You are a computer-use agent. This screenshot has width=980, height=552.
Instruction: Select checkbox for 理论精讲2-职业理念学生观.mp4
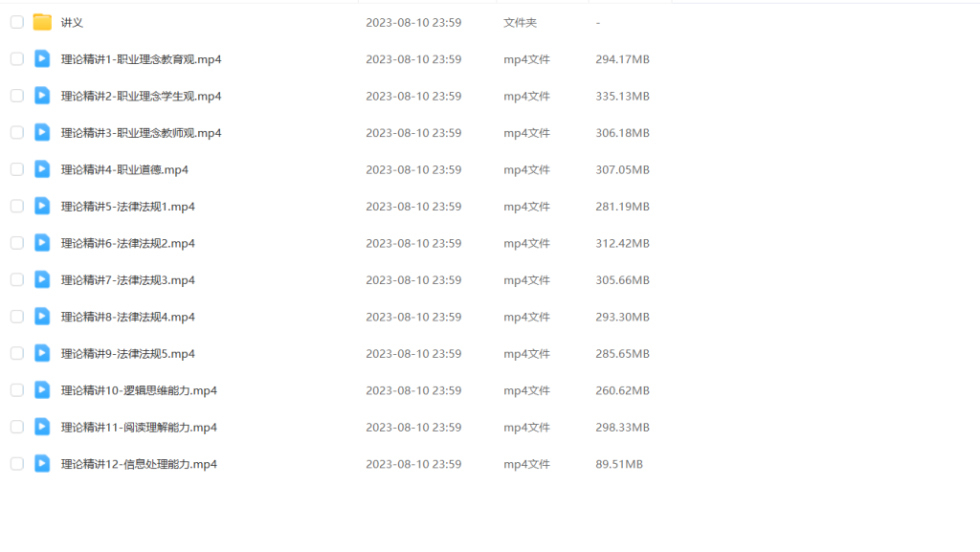[x=17, y=97]
